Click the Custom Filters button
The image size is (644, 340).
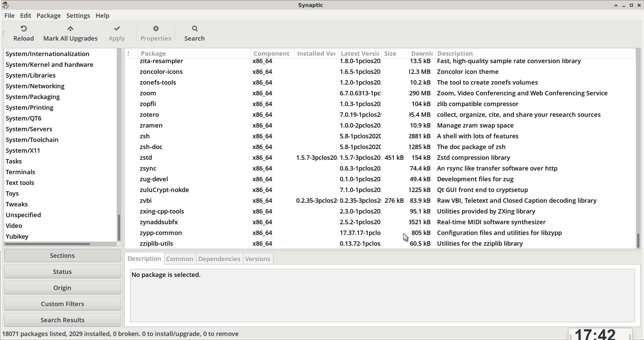click(62, 304)
